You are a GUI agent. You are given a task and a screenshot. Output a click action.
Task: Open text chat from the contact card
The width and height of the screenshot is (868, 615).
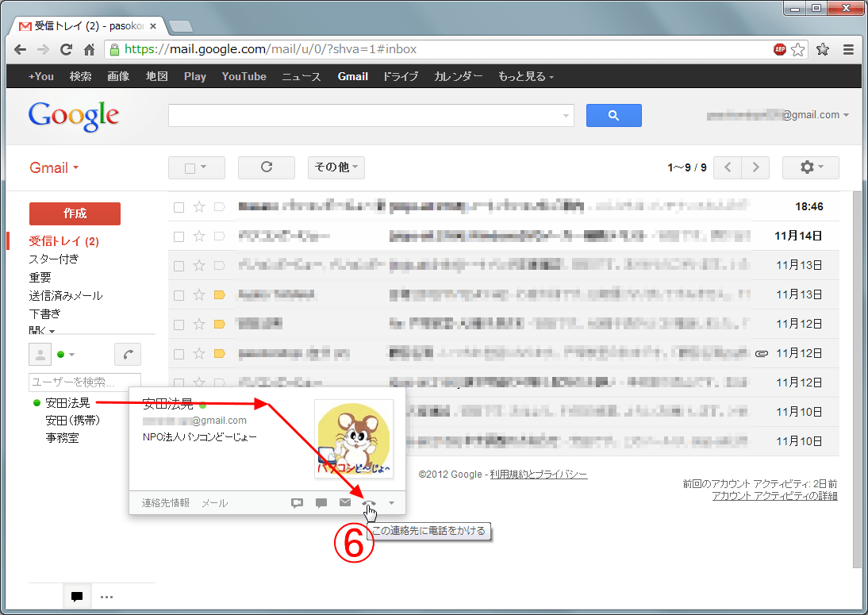click(x=321, y=503)
